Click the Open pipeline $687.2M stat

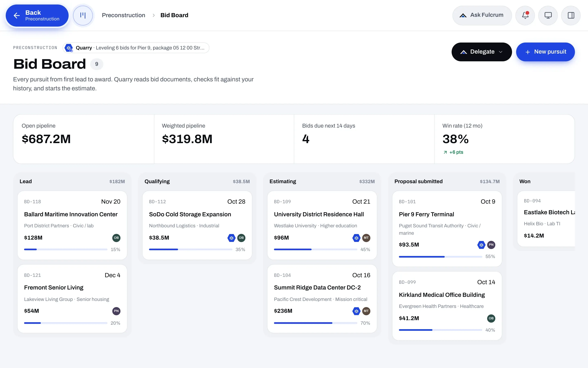[84, 139]
